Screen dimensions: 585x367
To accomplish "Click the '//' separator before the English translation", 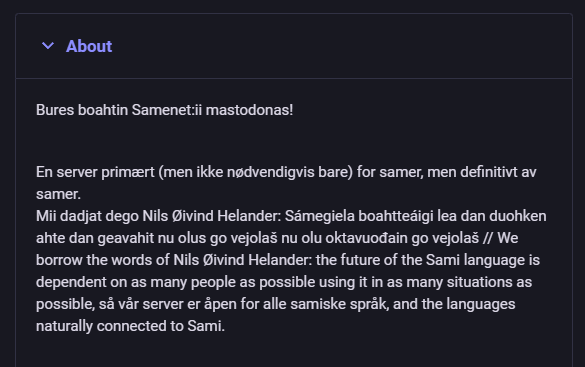I will (488, 238).
